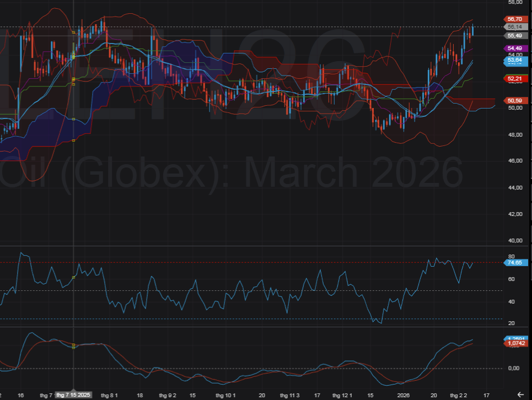Click the divider between RSI and MACD panes
The width and height of the screenshot is (532, 400).
tap(265, 327)
